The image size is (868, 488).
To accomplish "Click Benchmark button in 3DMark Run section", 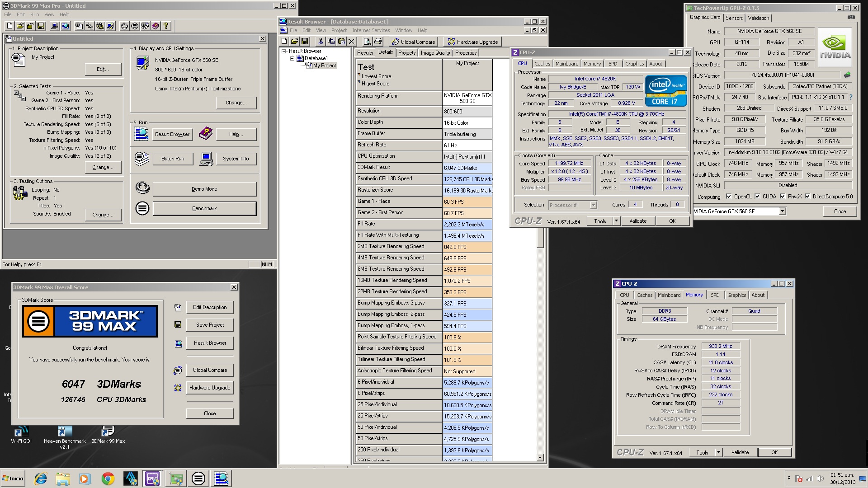I will pyautogui.click(x=204, y=208).
